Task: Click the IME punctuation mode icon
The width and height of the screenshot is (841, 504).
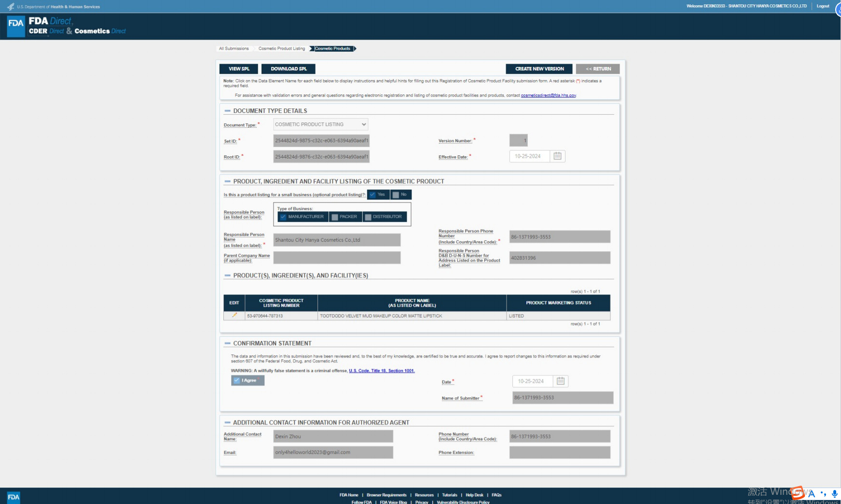Action: pos(823,493)
